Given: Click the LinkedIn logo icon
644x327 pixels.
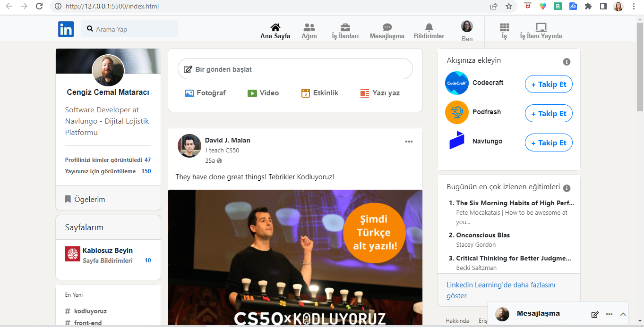Looking at the screenshot, I should [x=66, y=29].
